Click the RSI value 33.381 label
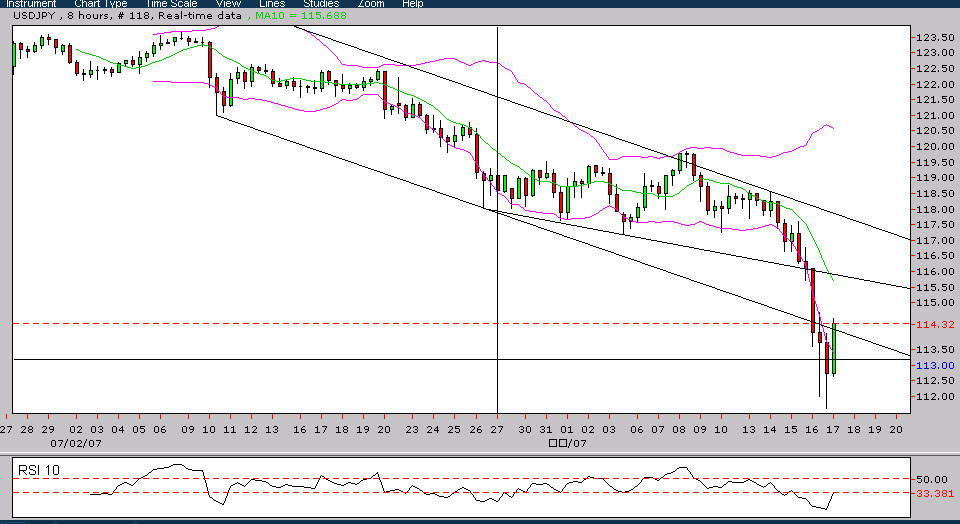960x524 pixels. [934, 493]
